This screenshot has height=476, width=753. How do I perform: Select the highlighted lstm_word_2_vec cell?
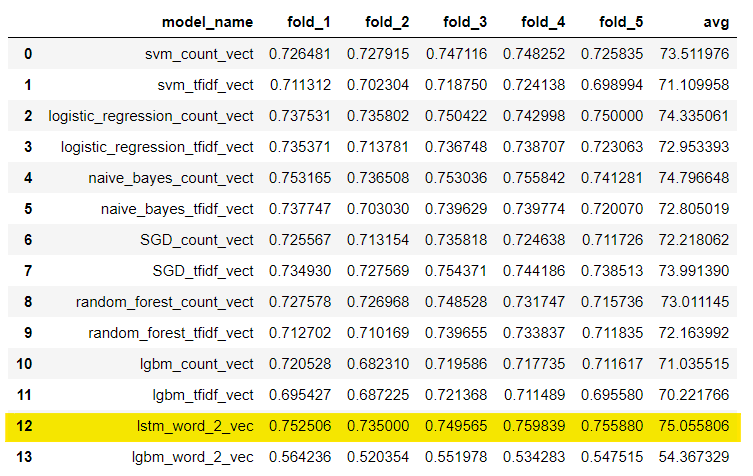click(x=195, y=426)
